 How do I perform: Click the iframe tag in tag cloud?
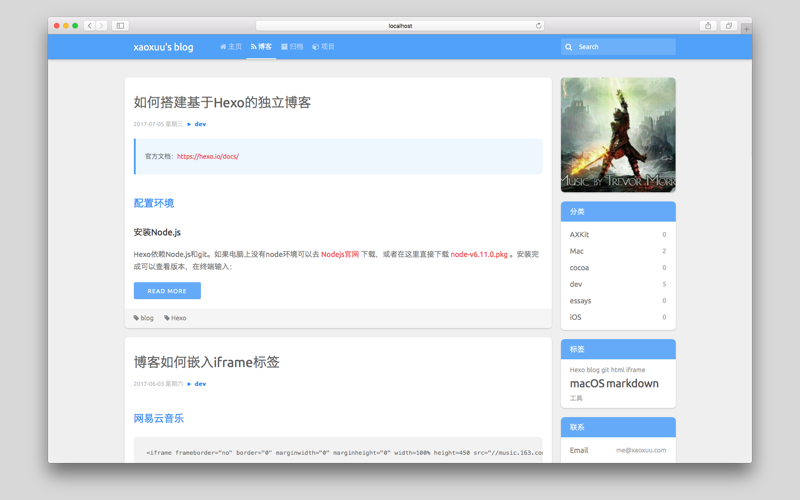pos(636,370)
